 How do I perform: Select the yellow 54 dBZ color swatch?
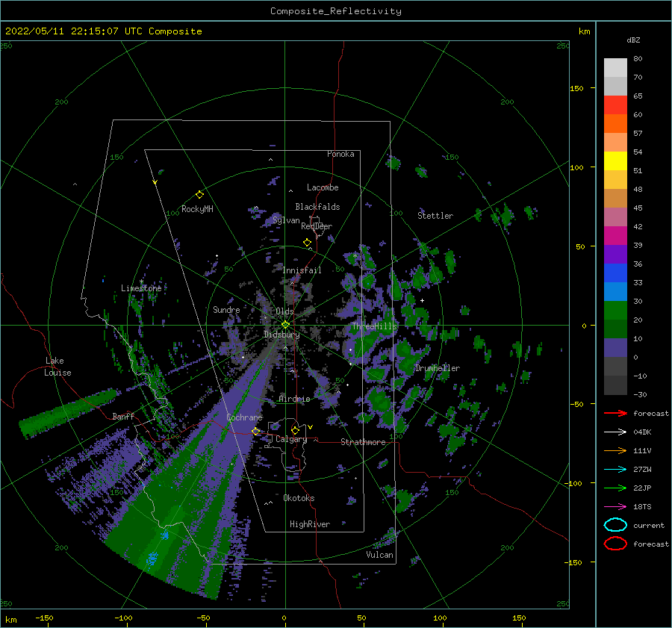pyautogui.click(x=615, y=161)
